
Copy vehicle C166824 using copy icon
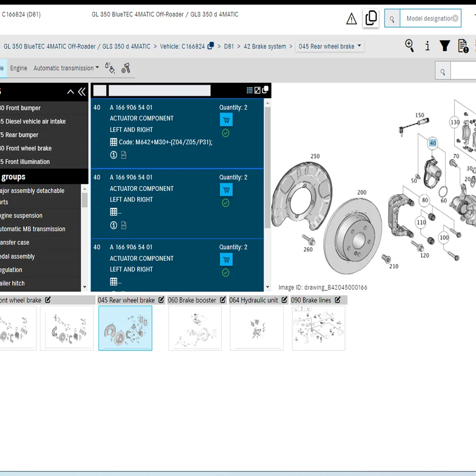click(210, 46)
